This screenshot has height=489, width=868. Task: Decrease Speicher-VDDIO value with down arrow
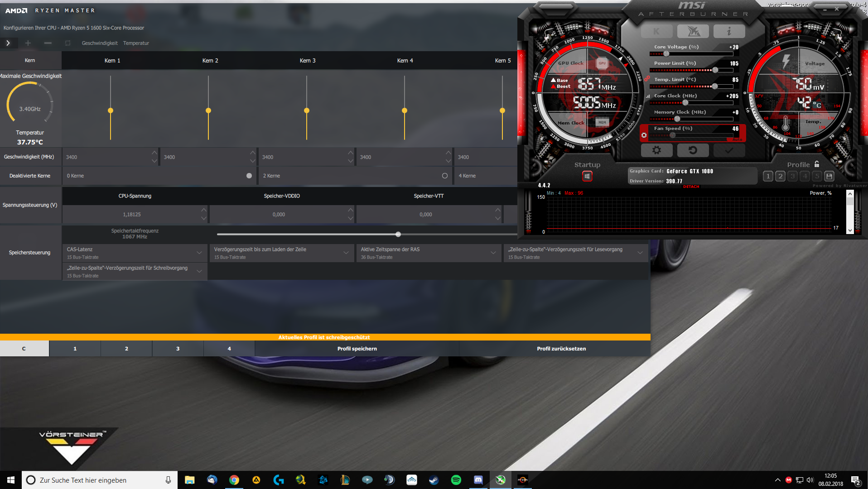(x=351, y=218)
